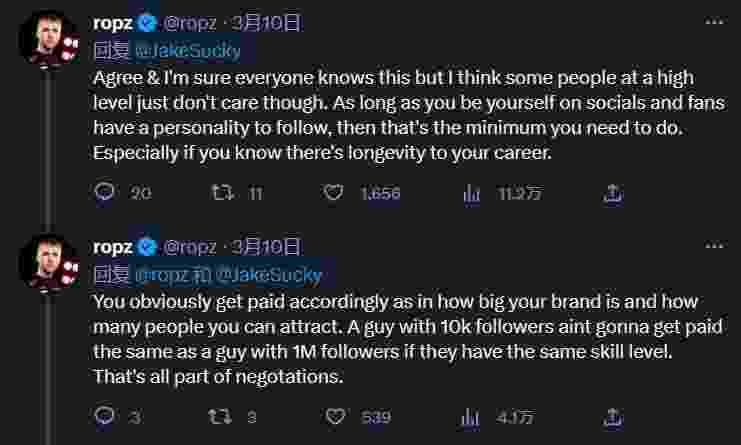This screenshot has height=445, width=741.
Task: Retweet the second ropz tweet
Action: coord(225,416)
